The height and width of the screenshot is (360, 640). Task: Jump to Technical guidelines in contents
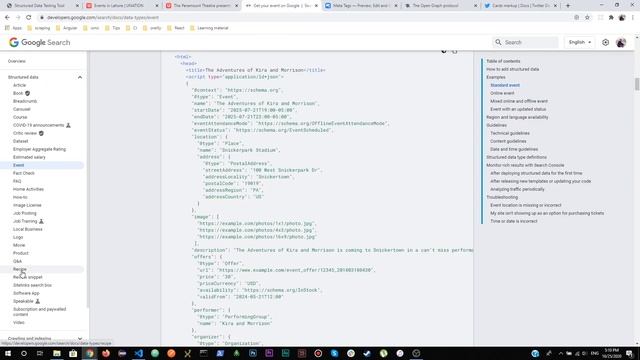click(x=510, y=133)
